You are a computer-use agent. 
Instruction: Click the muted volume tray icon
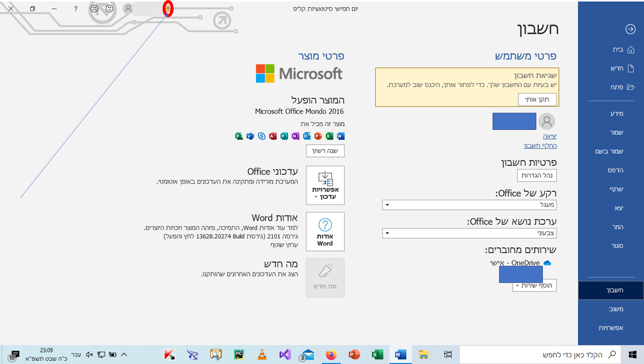(90, 354)
